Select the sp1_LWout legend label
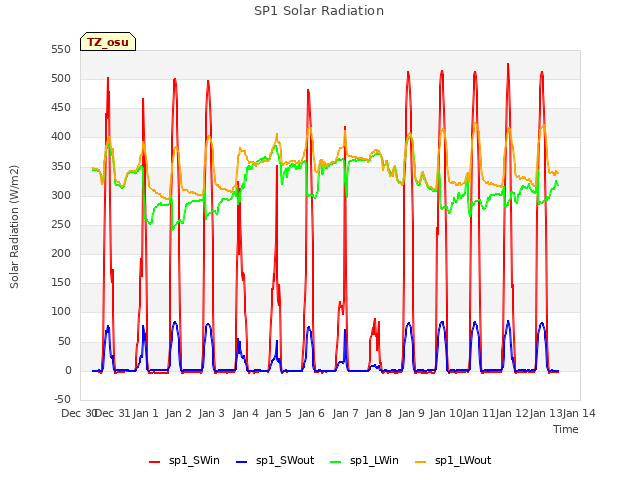 coord(463,460)
